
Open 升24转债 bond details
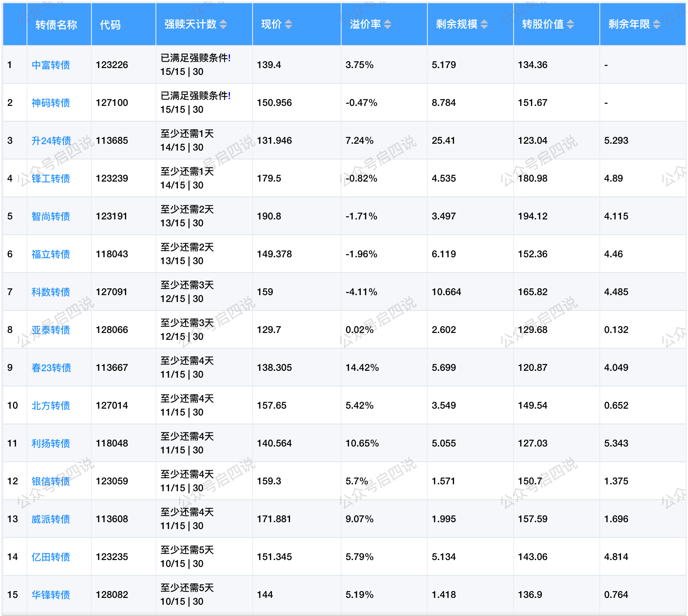[51, 141]
